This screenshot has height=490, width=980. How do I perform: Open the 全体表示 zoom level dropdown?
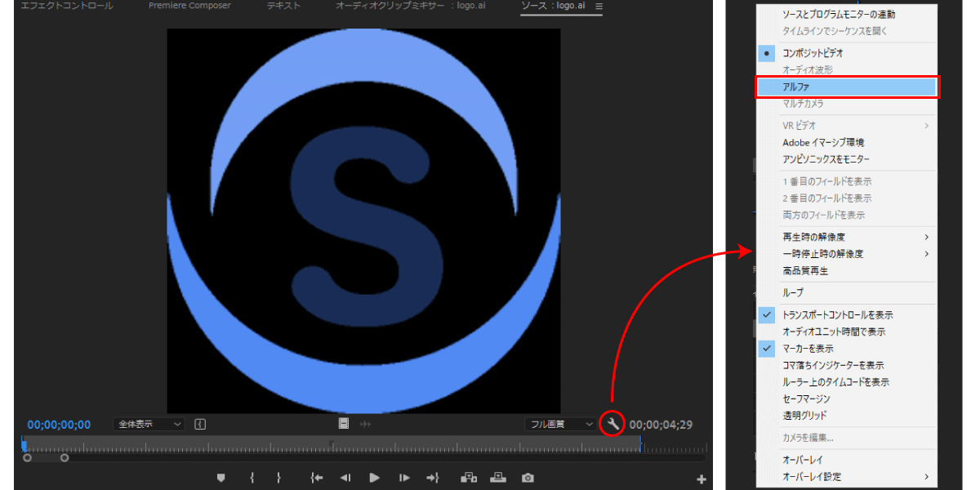click(149, 424)
